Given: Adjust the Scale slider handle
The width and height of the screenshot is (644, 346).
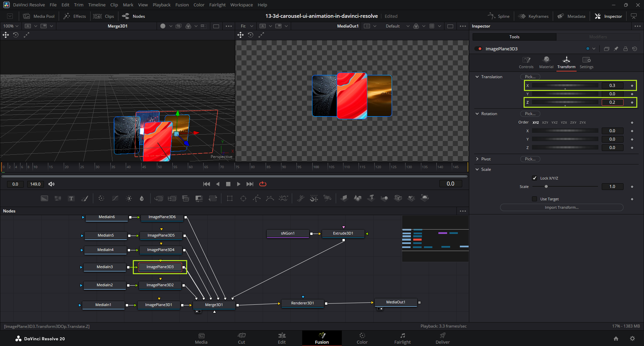Looking at the screenshot, I should [546, 186].
